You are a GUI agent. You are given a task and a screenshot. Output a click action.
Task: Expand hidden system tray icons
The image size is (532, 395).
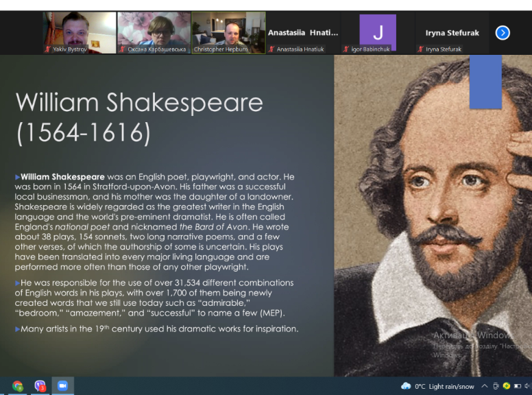[485, 386]
